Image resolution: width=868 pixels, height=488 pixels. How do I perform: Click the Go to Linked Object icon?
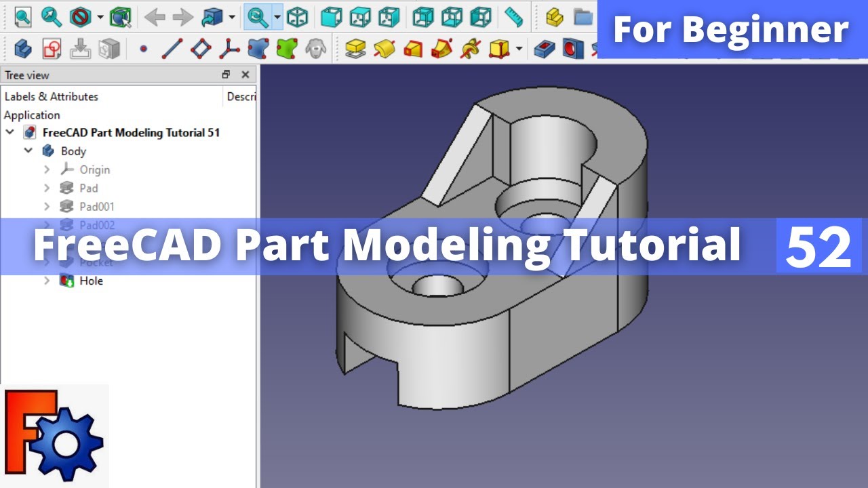tap(213, 17)
